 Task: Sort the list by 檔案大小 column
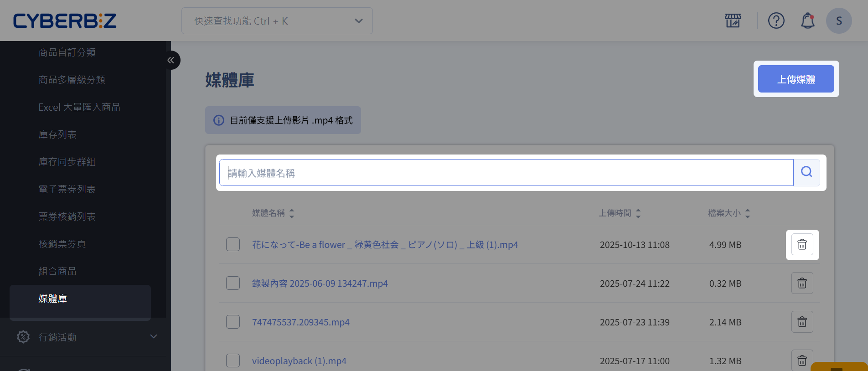tap(729, 213)
